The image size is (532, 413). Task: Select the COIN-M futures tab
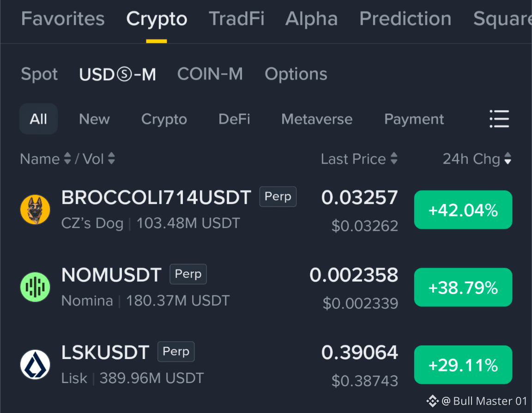point(210,74)
